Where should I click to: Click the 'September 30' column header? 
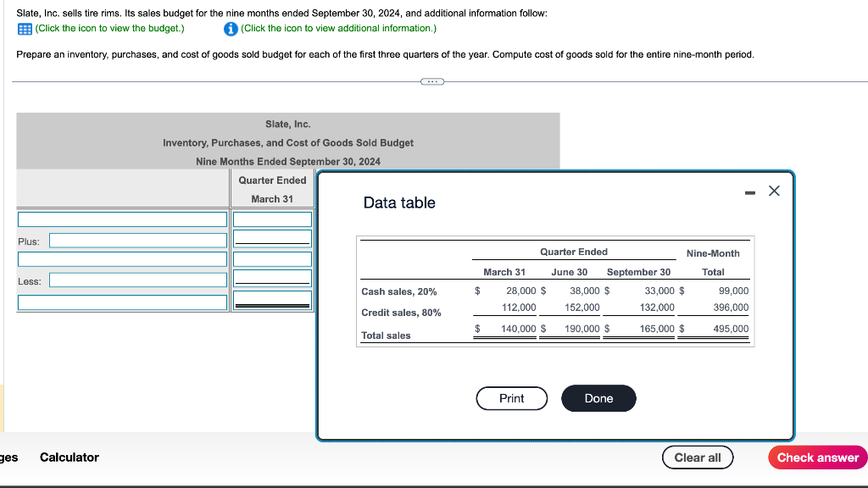coord(638,272)
